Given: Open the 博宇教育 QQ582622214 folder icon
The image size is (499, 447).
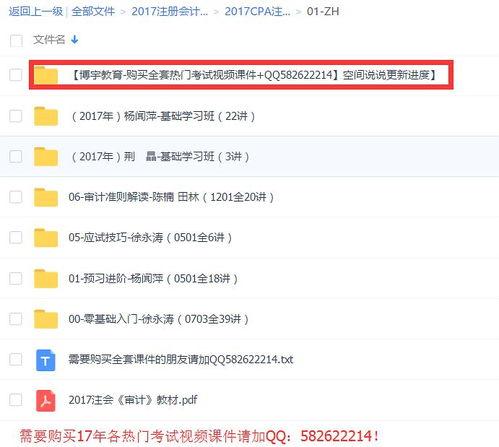Looking at the screenshot, I should click(46, 75).
